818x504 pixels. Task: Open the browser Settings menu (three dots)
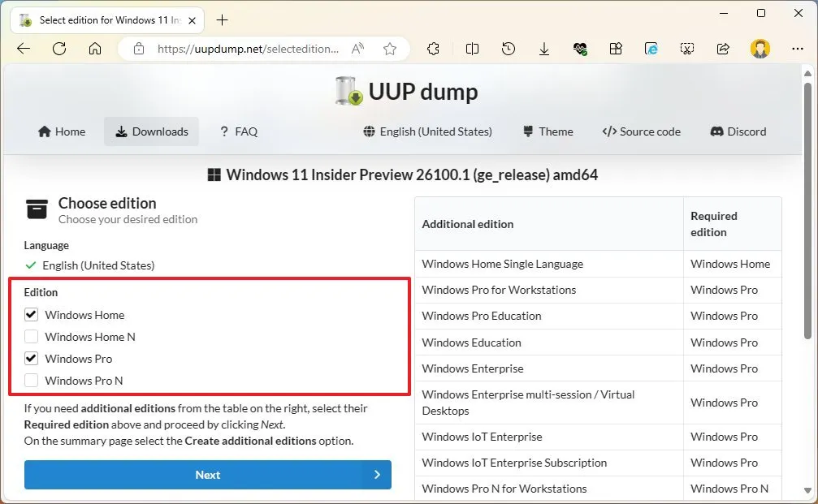797,49
